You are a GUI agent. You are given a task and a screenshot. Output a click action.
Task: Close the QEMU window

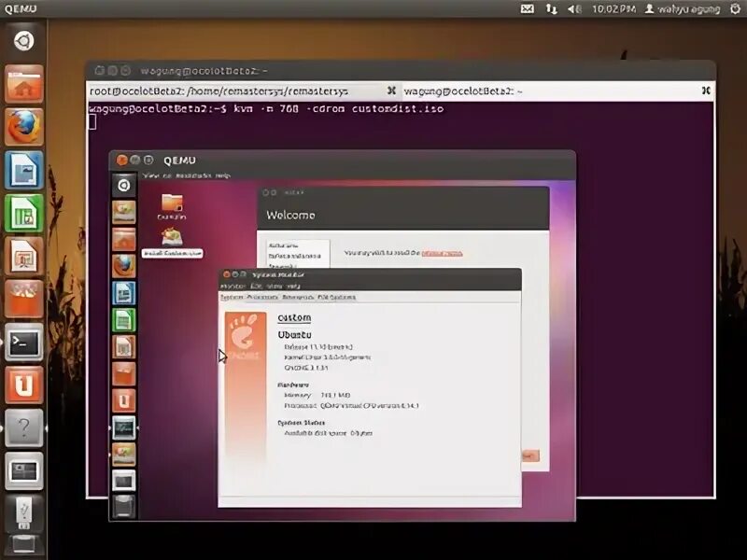(122, 161)
